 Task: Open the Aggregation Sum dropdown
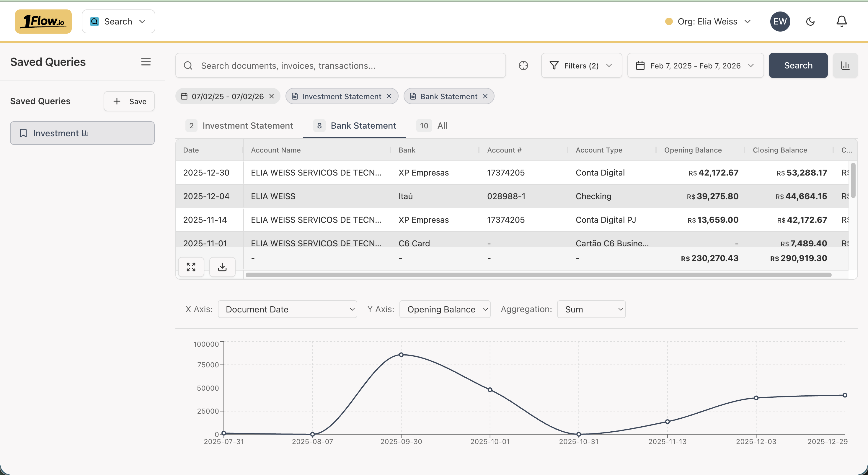click(591, 309)
